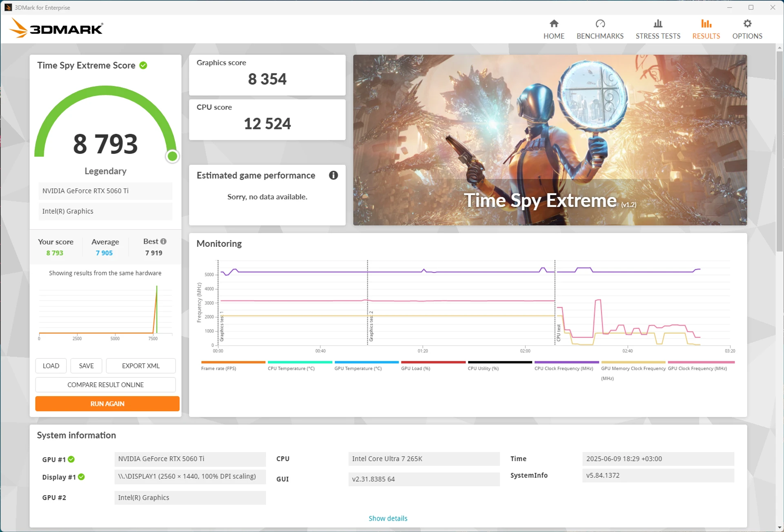
Task: Click the GPU #2 Intel(R) Graphics field
Action: coord(190,498)
